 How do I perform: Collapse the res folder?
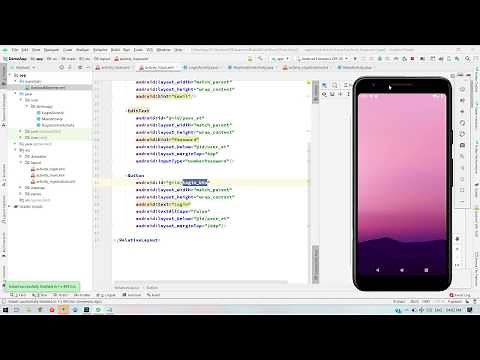click(x=15, y=150)
